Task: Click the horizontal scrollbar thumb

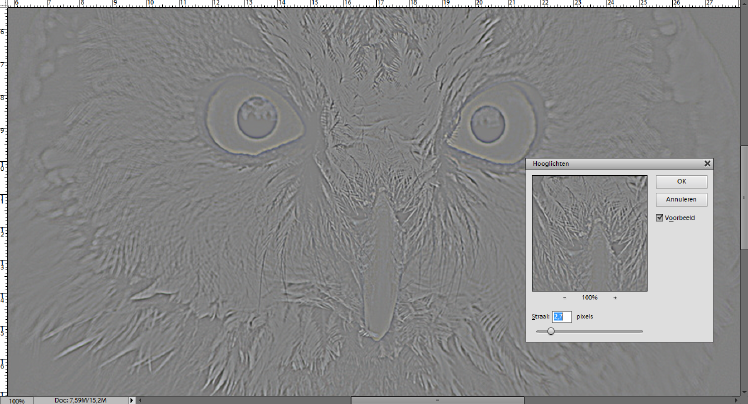Action: coord(437,401)
